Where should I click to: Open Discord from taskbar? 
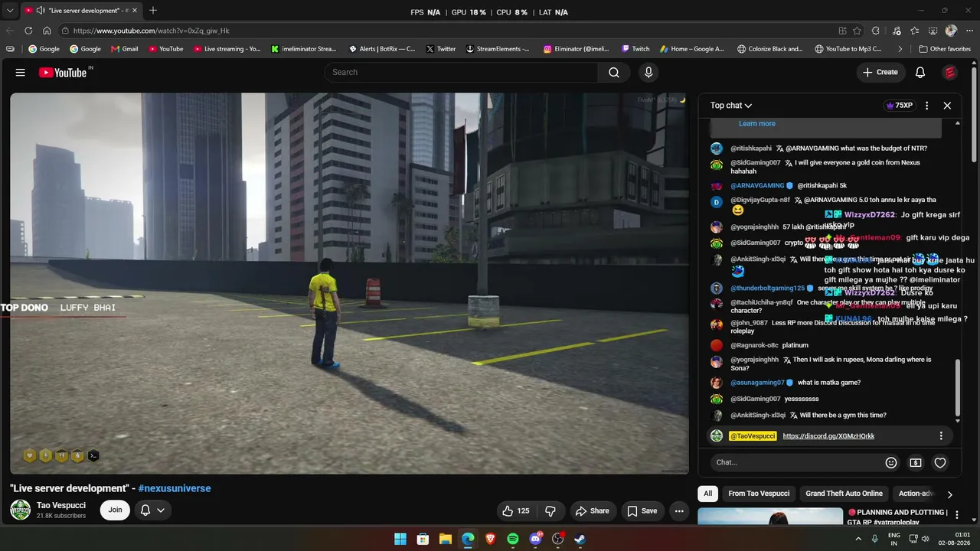click(536, 539)
